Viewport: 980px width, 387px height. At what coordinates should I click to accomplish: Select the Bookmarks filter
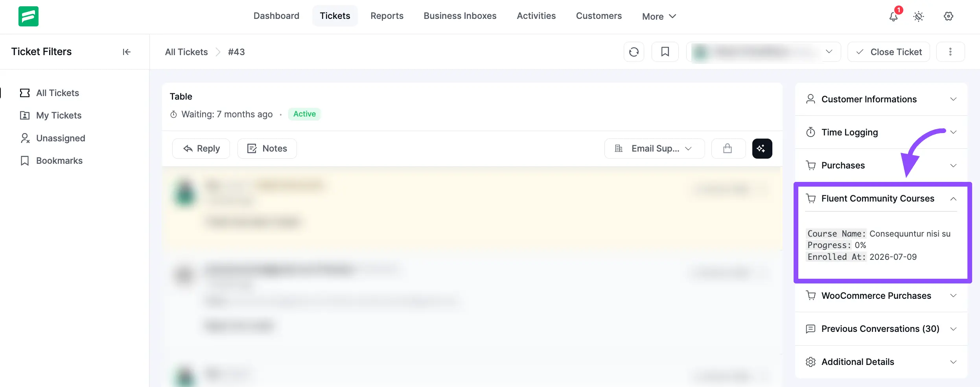(51, 161)
